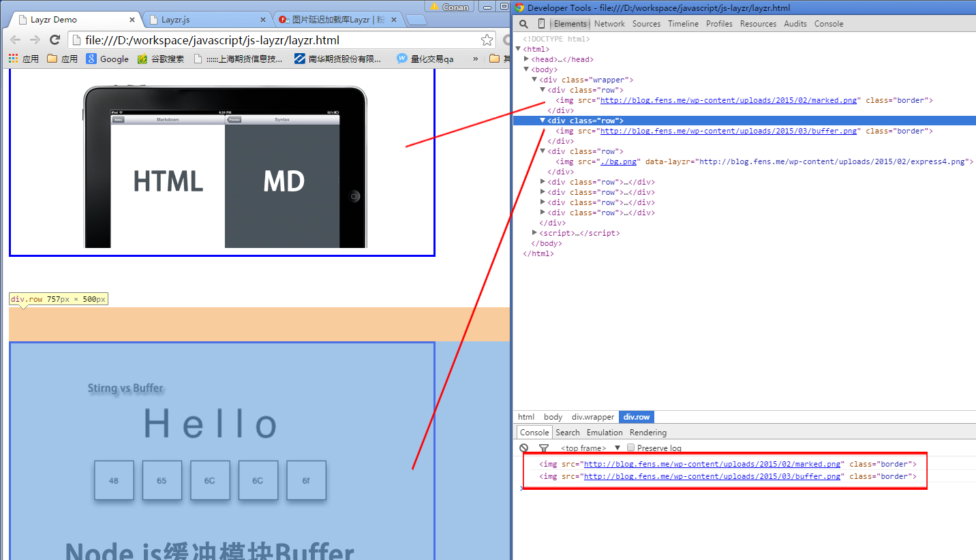Click the body breadcrumb
976x560 pixels.
[x=553, y=417]
